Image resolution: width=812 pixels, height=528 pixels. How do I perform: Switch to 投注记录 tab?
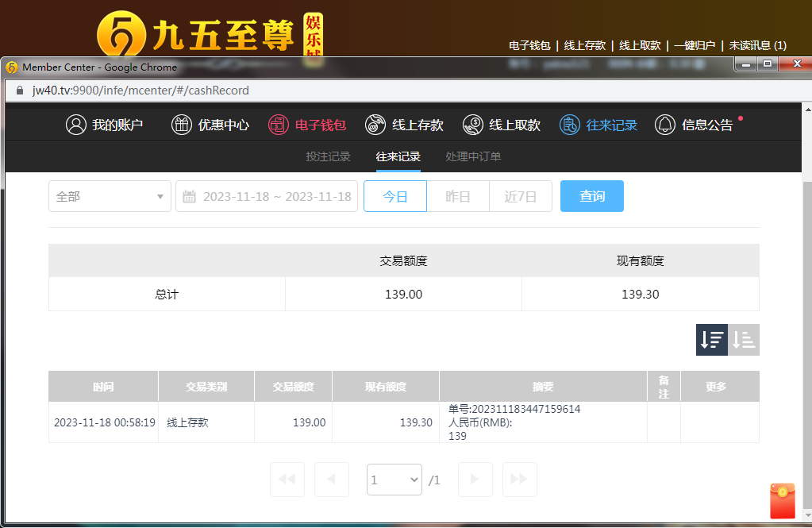[x=329, y=156]
